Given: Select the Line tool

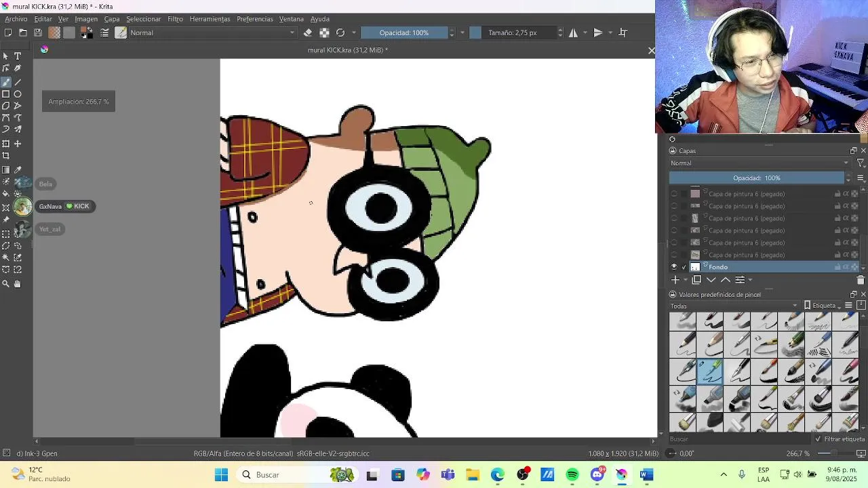Looking at the screenshot, I should (x=18, y=82).
